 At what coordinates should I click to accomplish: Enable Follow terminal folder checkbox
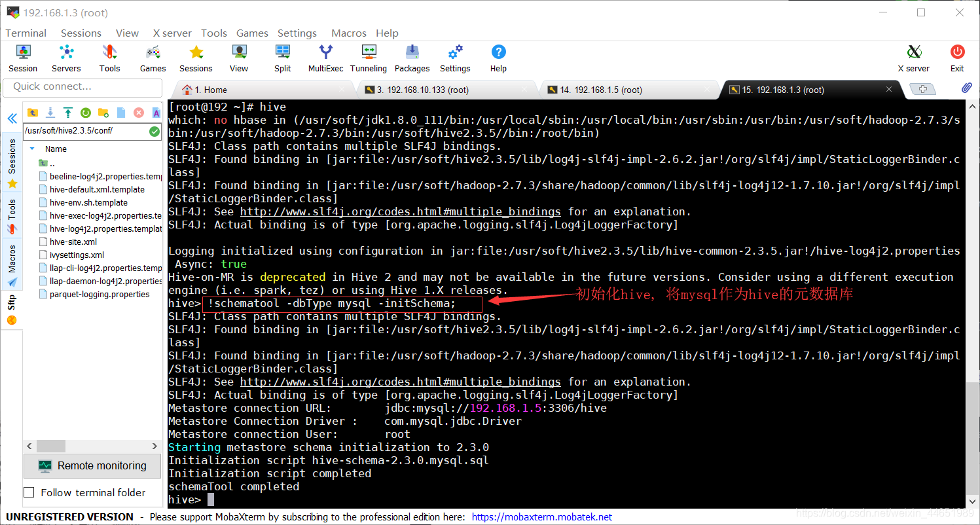tap(29, 492)
